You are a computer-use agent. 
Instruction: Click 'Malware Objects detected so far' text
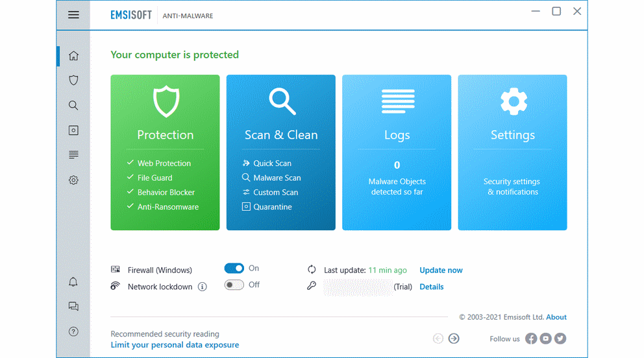click(x=397, y=187)
